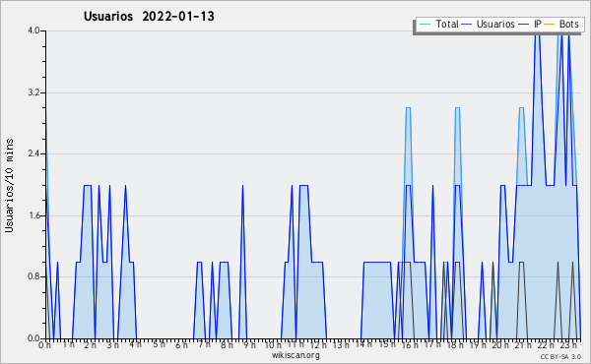
Task: Select the 'Bots' legend entry
Action: click(561, 25)
